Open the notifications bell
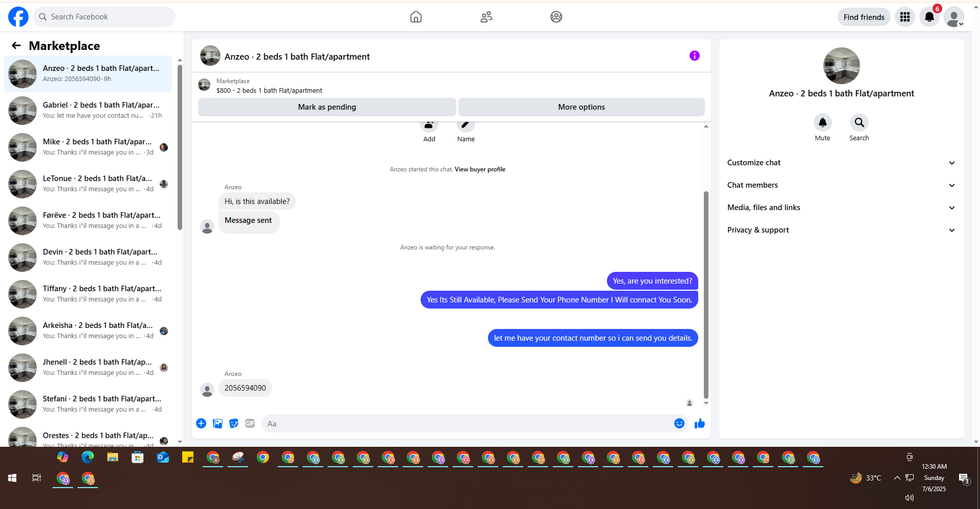This screenshot has height=509, width=980. click(929, 17)
